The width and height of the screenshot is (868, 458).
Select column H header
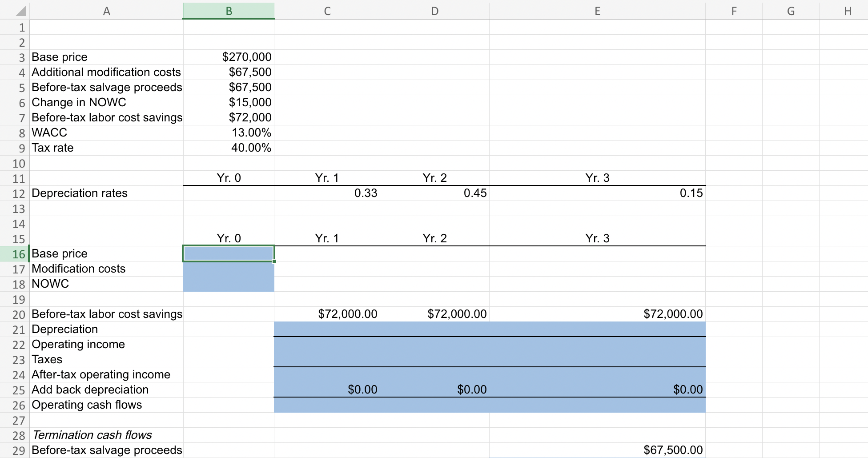[844, 11]
